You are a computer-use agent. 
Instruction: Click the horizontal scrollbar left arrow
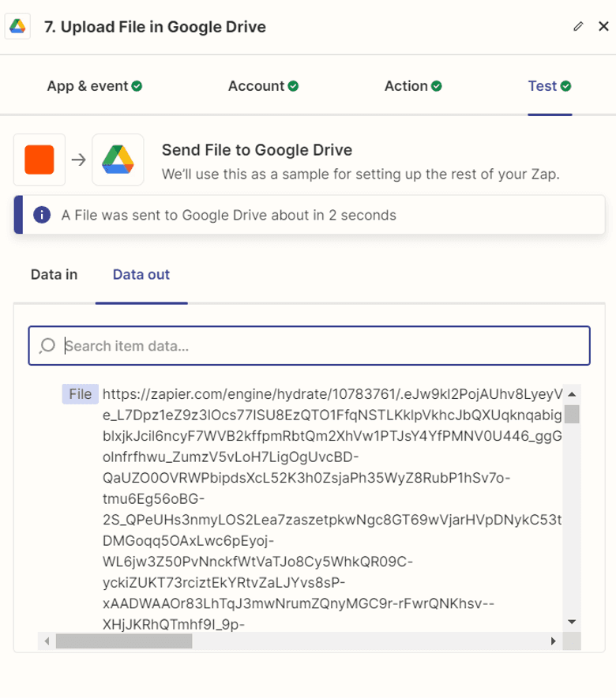click(47, 641)
